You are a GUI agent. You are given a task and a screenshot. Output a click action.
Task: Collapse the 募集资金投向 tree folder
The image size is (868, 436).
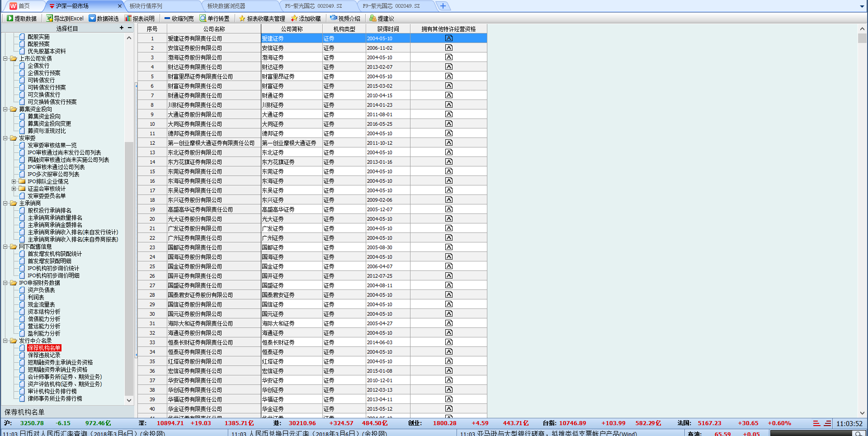(5, 109)
